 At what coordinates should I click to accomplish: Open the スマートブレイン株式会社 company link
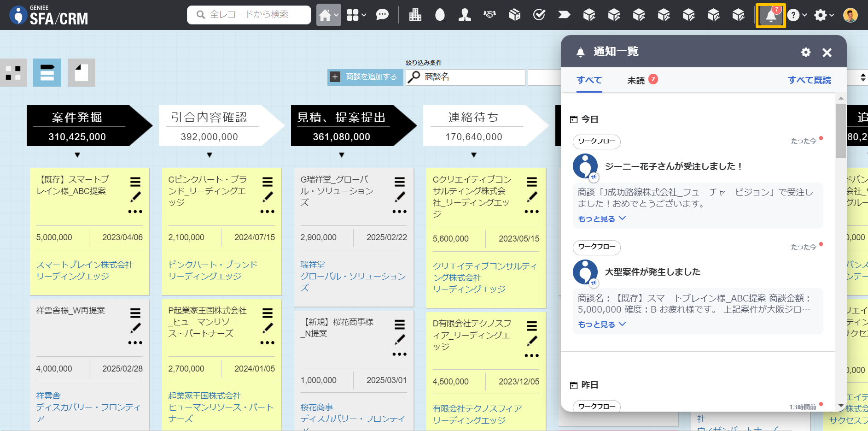coord(85,265)
